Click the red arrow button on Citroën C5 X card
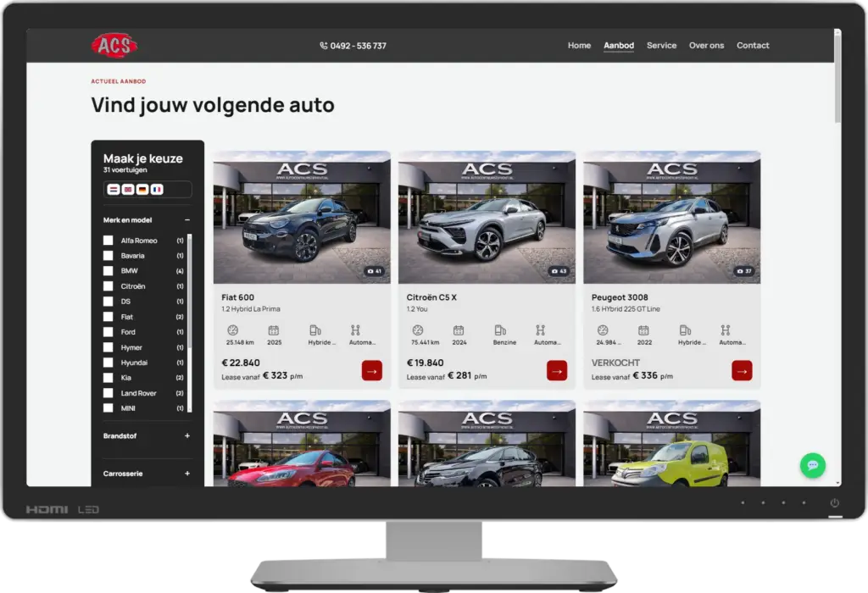868x593 pixels. [x=557, y=371]
